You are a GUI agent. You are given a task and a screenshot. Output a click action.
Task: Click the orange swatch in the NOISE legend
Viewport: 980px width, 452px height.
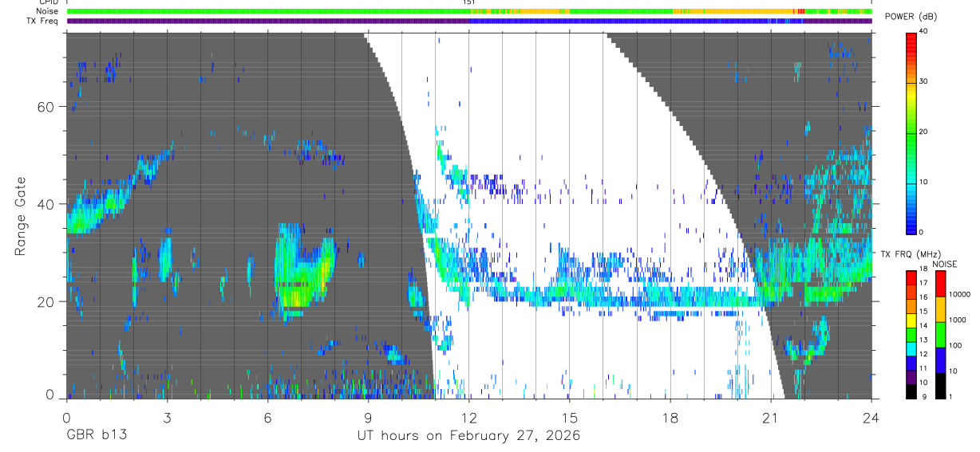940,309
